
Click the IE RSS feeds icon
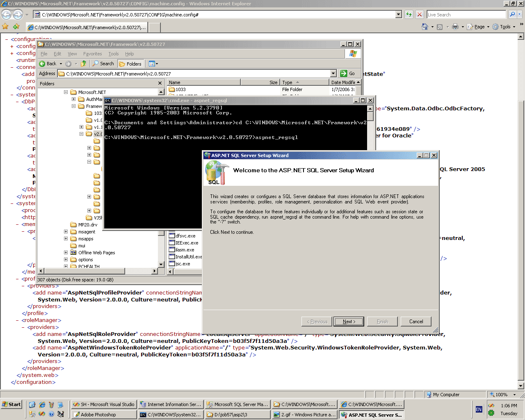[440, 27]
